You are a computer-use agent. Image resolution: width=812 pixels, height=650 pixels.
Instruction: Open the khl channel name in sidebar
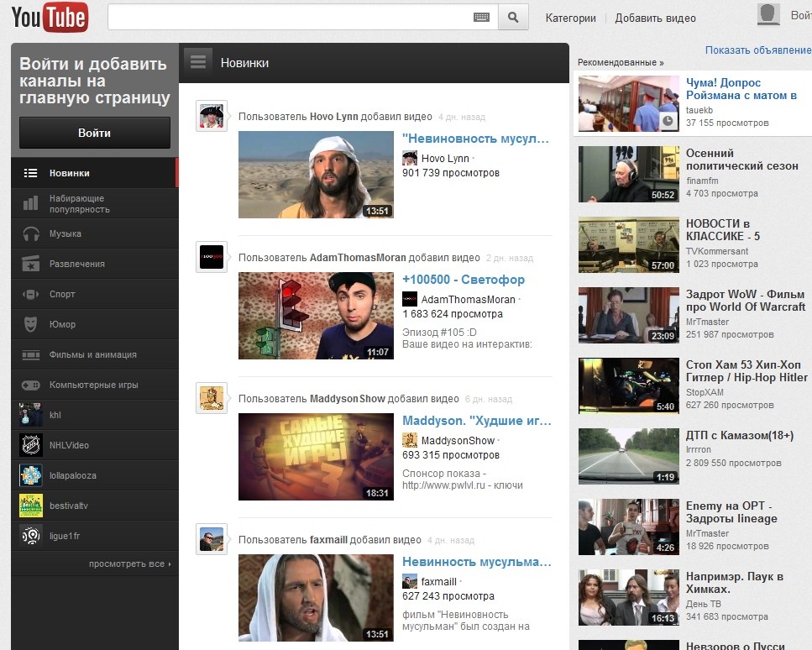coord(55,415)
